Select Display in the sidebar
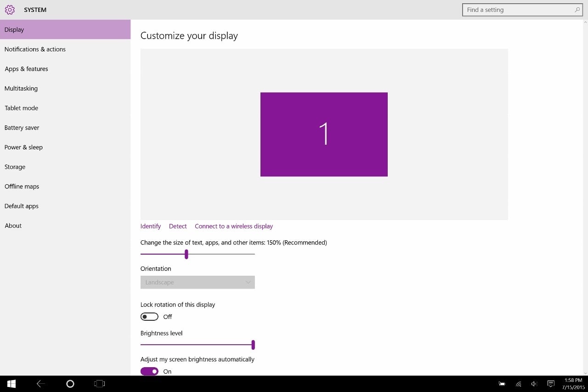 pyautogui.click(x=14, y=29)
